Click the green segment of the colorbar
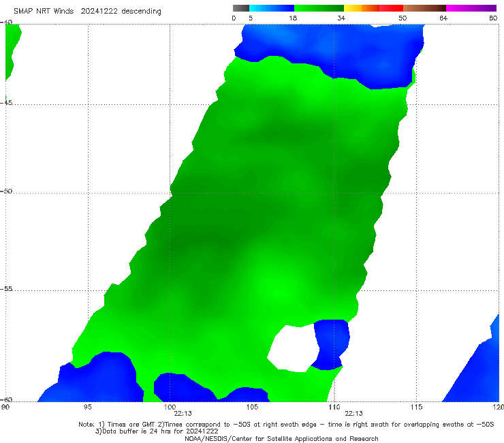Screen dimensions: 504x443 tap(319, 8)
